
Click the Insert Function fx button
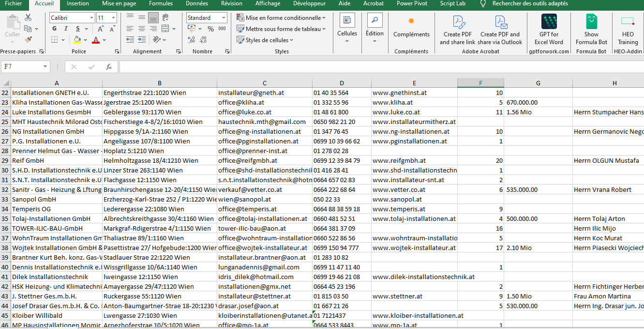pos(109,67)
